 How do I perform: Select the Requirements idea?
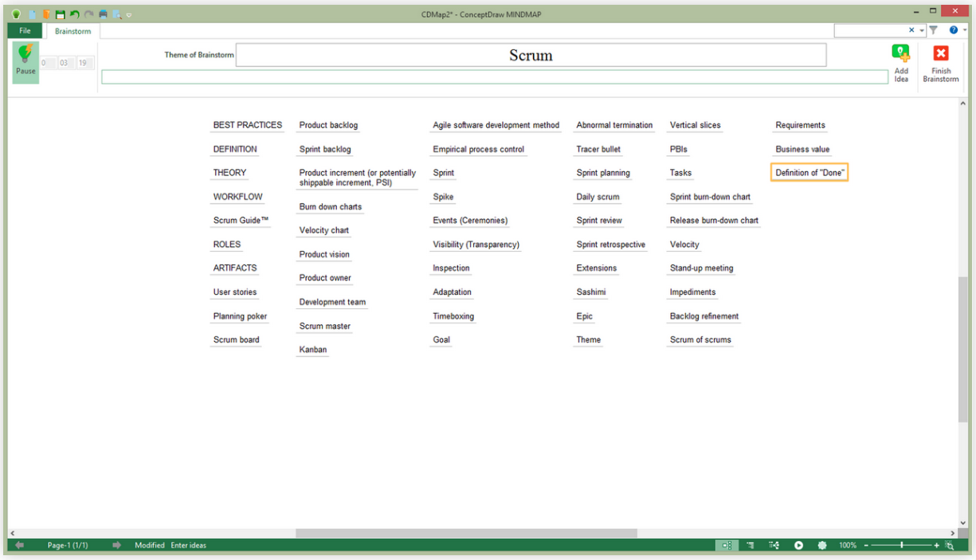click(x=801, y=125)
